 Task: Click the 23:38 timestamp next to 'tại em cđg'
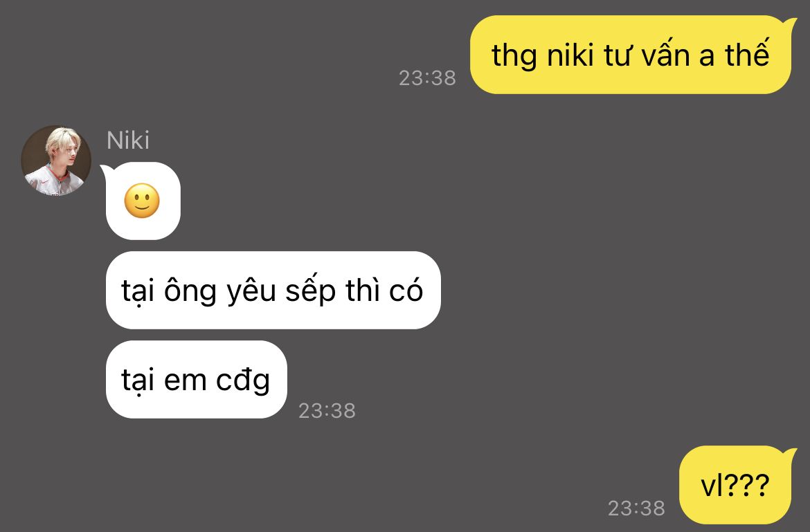[327, 411]
